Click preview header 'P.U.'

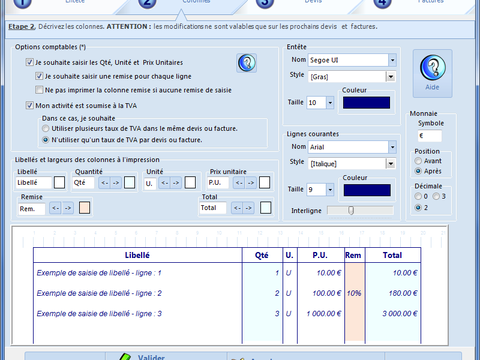[x=320, y=255]
